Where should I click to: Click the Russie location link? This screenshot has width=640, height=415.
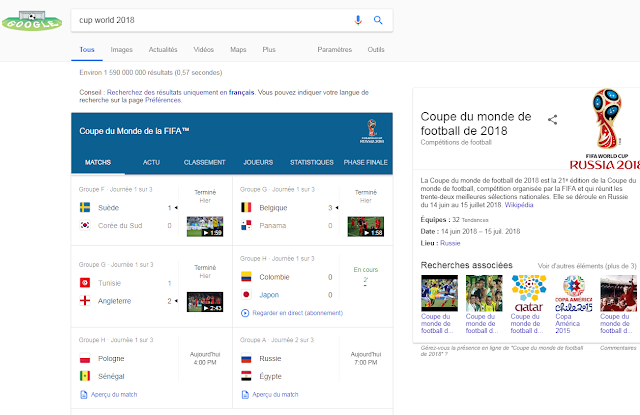point(450,243)
